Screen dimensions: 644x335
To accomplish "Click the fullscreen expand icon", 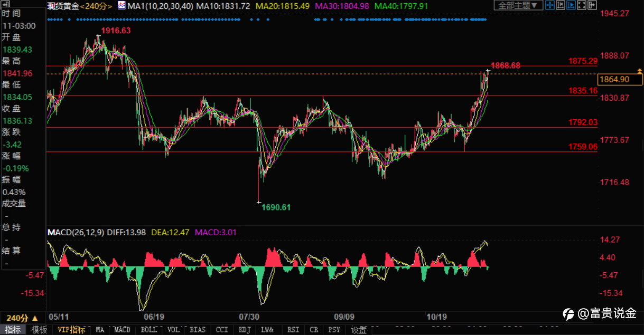I will pyautogui.click(x=582, y=5).
